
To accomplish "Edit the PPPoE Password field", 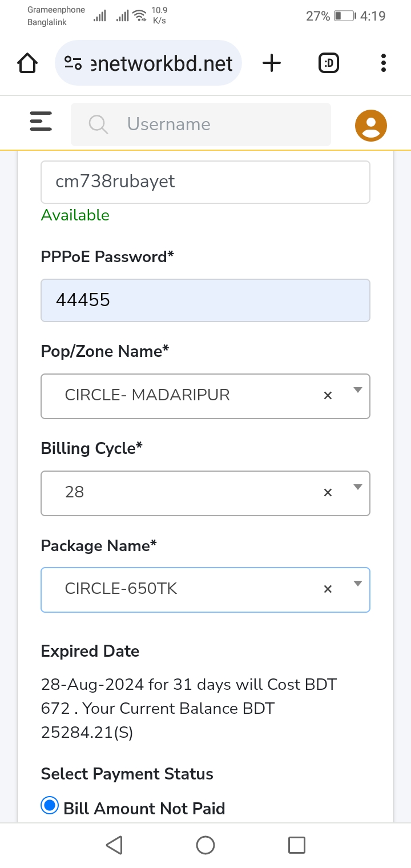I will (x=205, y=300).
